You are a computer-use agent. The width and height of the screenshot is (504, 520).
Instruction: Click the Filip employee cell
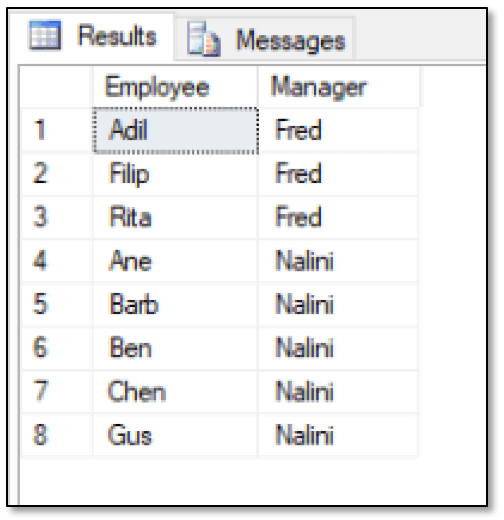pos(175,174)
